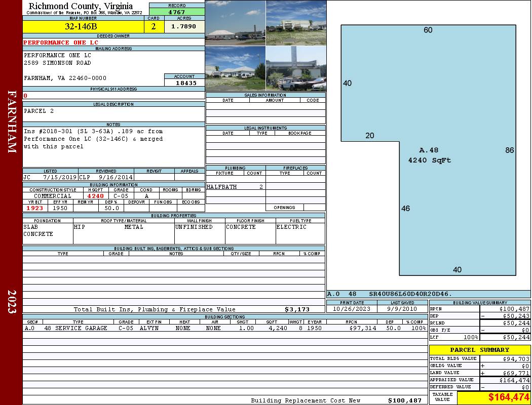Select the bottom-right photo with vehicles

click(296, 68)
